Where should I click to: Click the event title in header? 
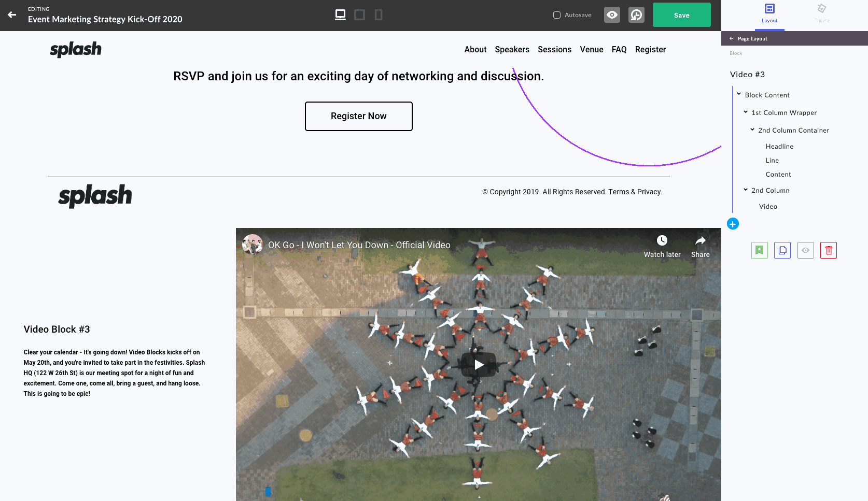coord(105,19)
